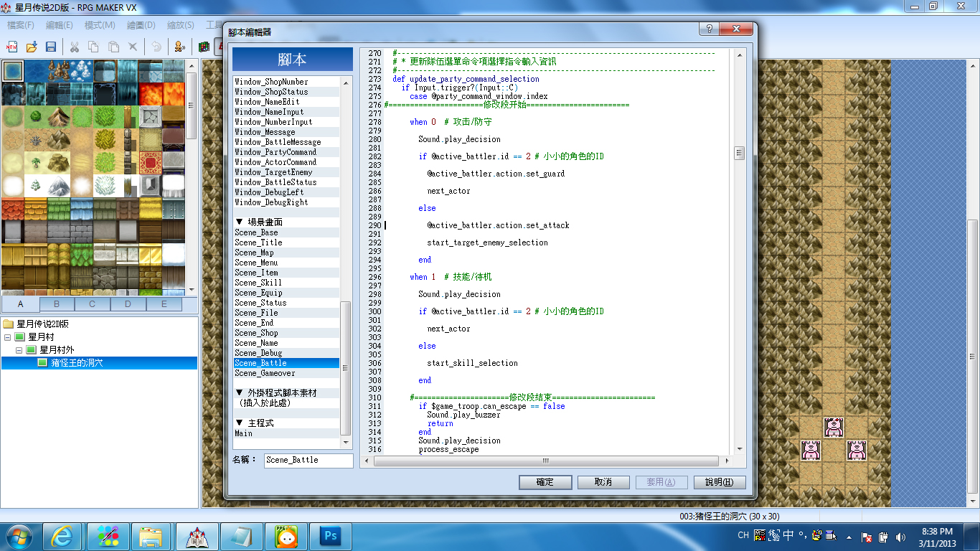
Task: Click the Paste clipboard toolbar icon
Action: pyautogui.click(x=113, y=47)
